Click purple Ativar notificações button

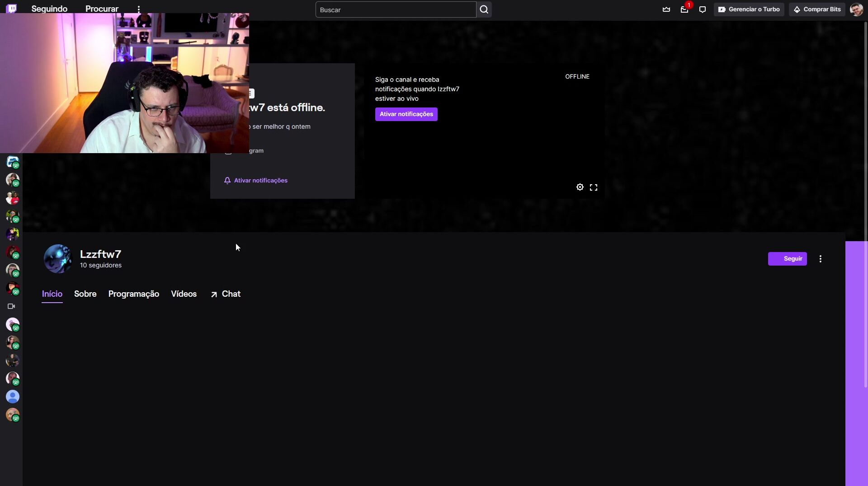click(406, 114)
